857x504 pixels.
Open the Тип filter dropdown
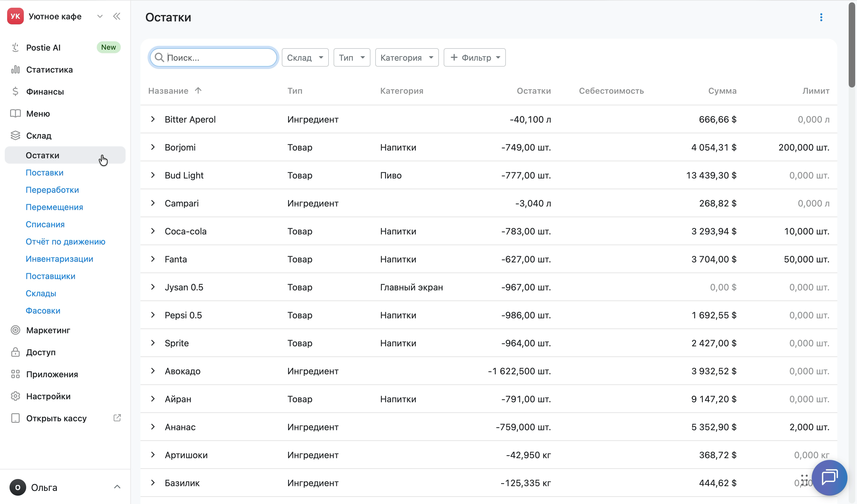coord(352,57)
